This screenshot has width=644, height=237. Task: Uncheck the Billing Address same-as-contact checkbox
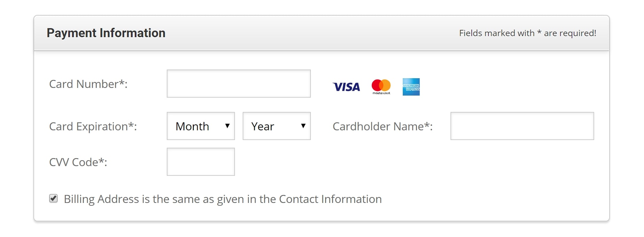click(53, 198)
